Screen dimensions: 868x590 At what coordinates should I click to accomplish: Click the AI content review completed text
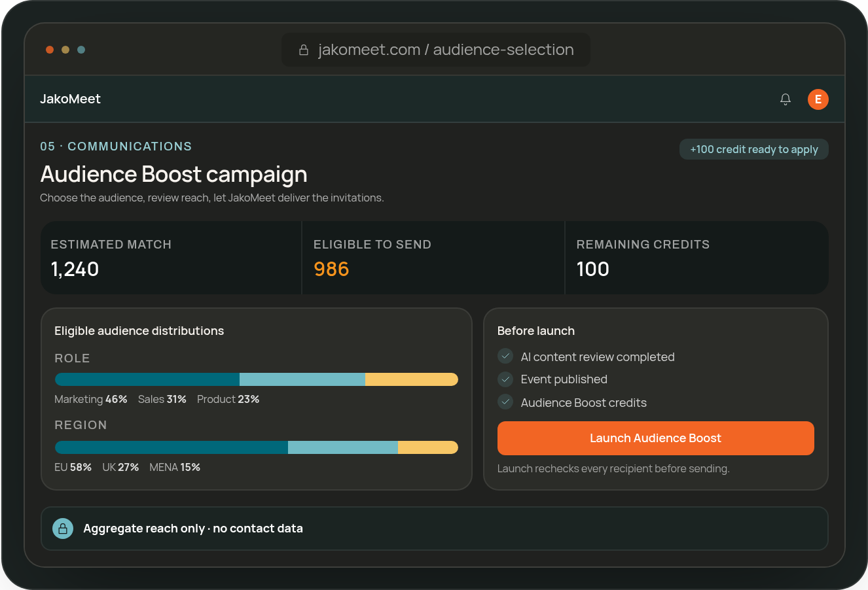tap(598, 357)
